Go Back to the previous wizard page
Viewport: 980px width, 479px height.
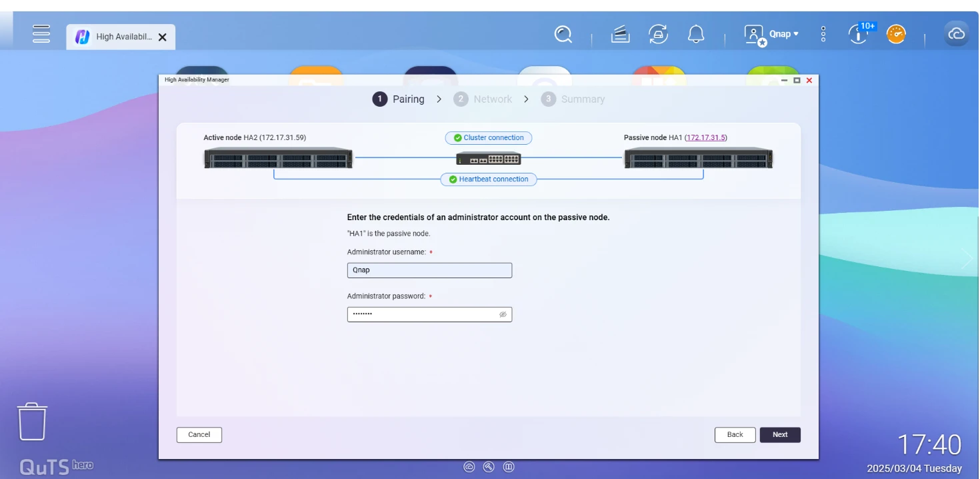(x=735, y=435)
